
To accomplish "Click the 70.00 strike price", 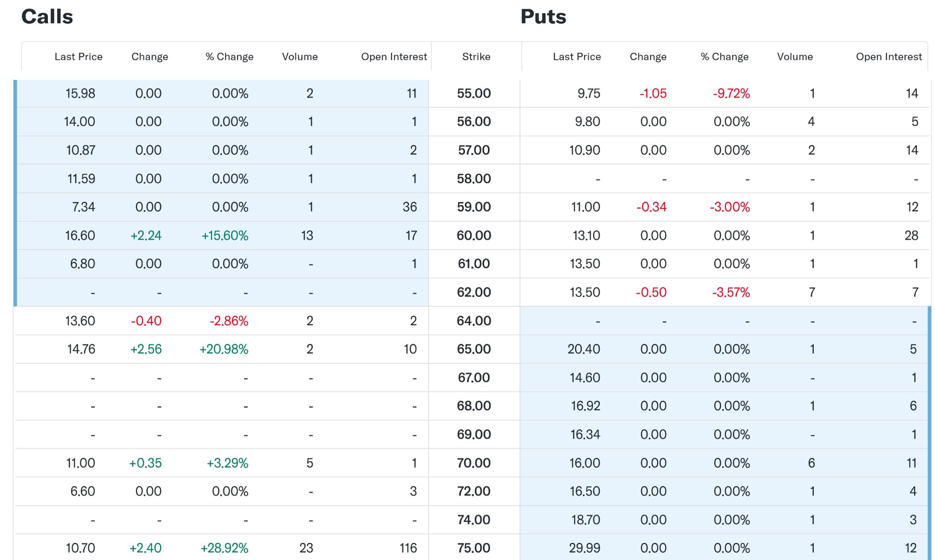I will point(474,463).
